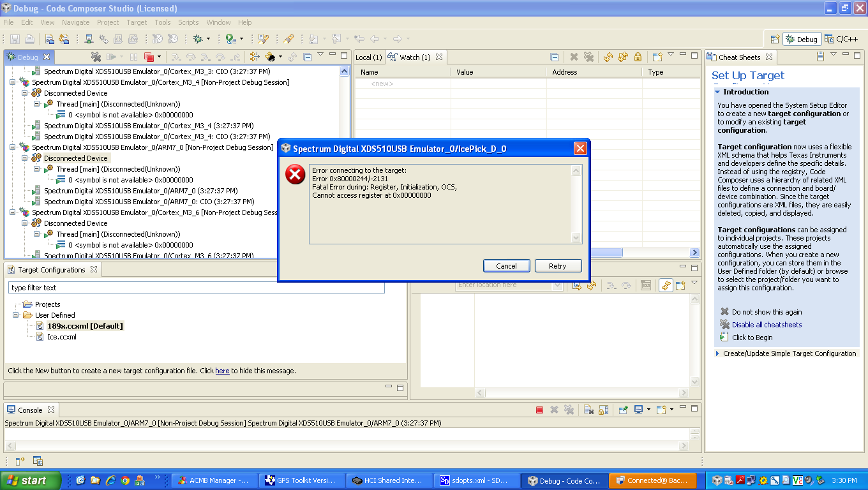The image size is (868, 490).
Task: Click the 'here' link to hide message
Action: click(222, 371)
